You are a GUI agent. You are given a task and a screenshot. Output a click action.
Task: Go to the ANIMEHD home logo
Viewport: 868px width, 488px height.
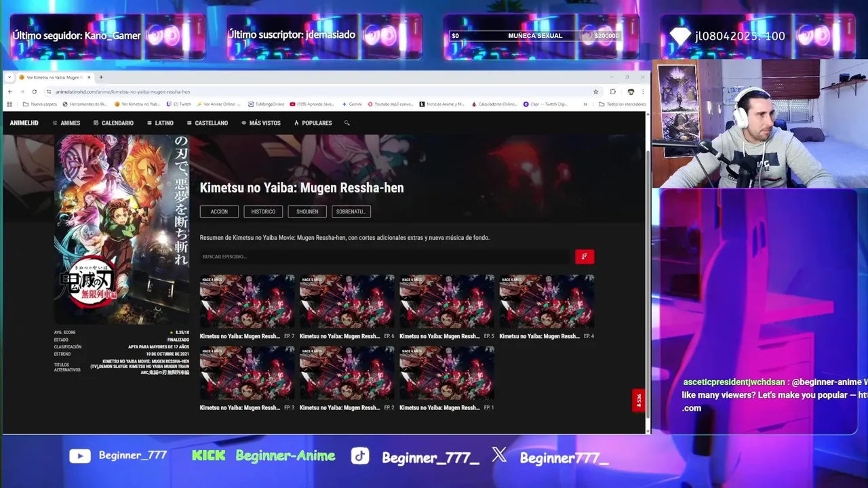(x=24, y=123)
